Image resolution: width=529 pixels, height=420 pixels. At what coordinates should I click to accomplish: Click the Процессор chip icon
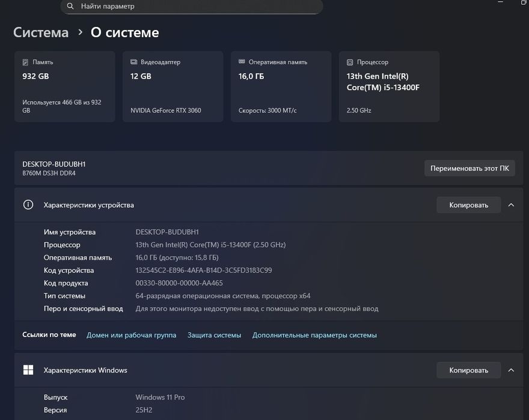pos(350,62)
